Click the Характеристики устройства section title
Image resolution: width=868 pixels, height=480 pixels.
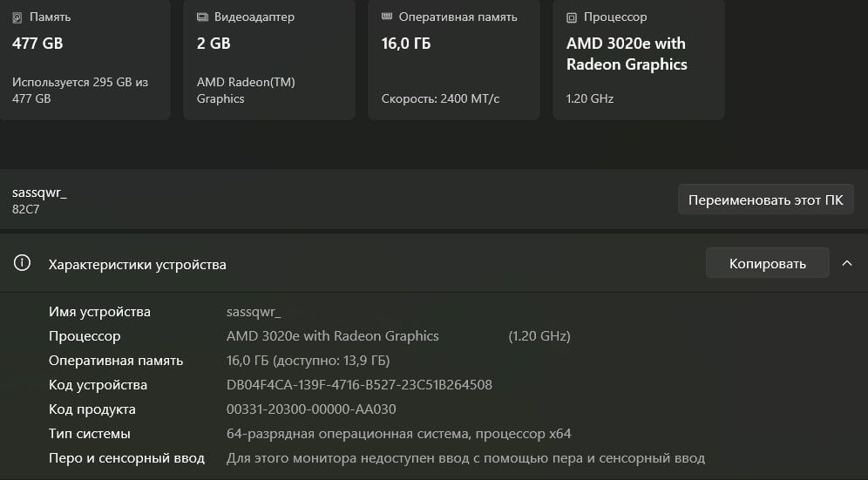pyautogui.click(x=137, y=264)
